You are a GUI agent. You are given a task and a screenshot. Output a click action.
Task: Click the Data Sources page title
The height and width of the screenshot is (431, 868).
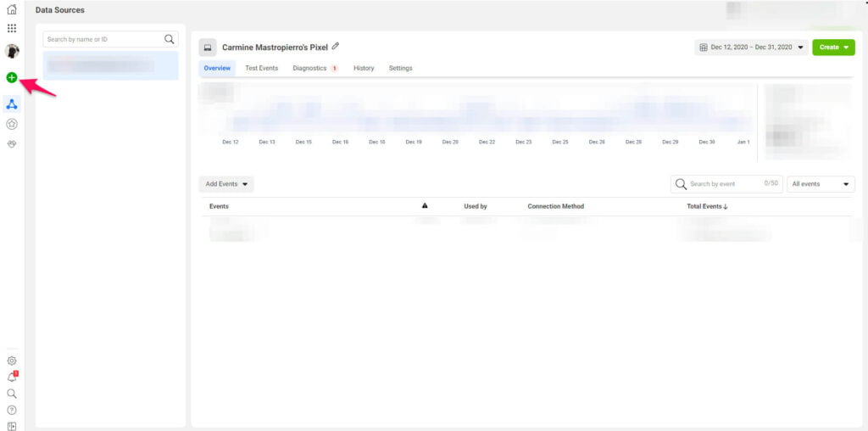click(x=60, y=10)
